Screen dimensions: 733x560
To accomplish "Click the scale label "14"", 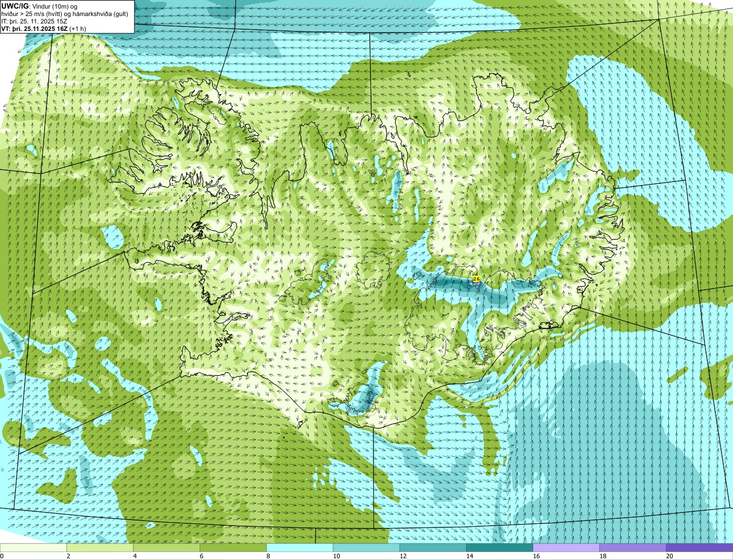I will pyautogui.click(x=470, y=556).
